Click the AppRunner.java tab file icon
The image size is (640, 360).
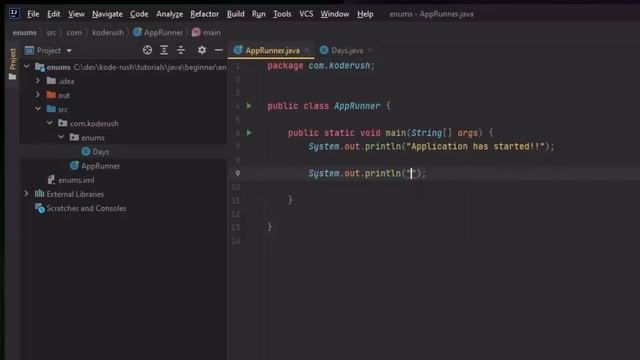(x=238, y=50)
